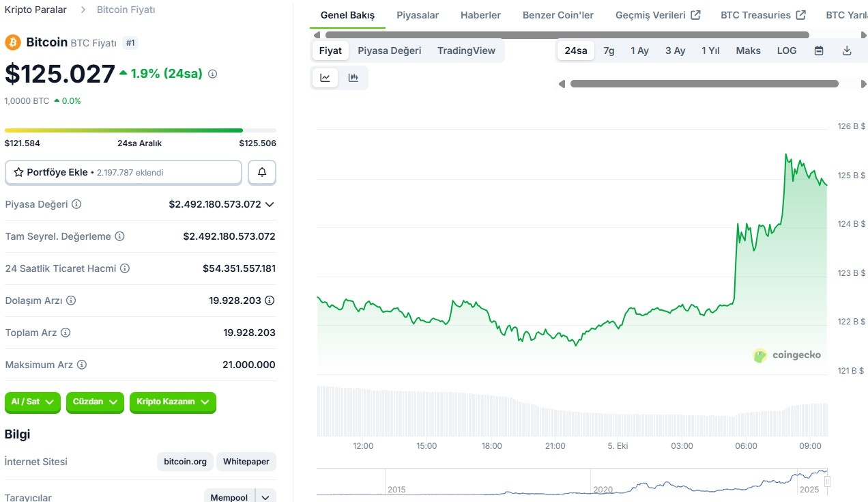Open info icon next to 24sa change
868x502 pixels.
pos(212,74)
